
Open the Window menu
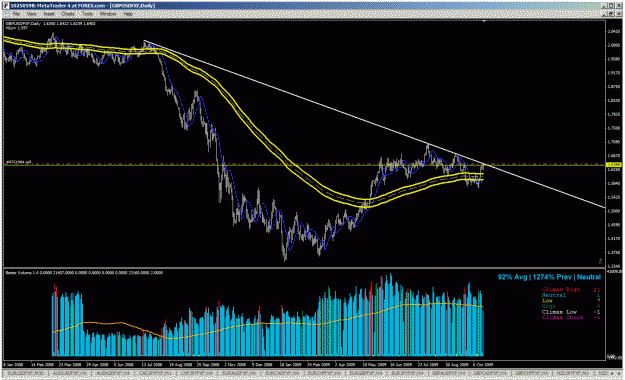(108, 14)
